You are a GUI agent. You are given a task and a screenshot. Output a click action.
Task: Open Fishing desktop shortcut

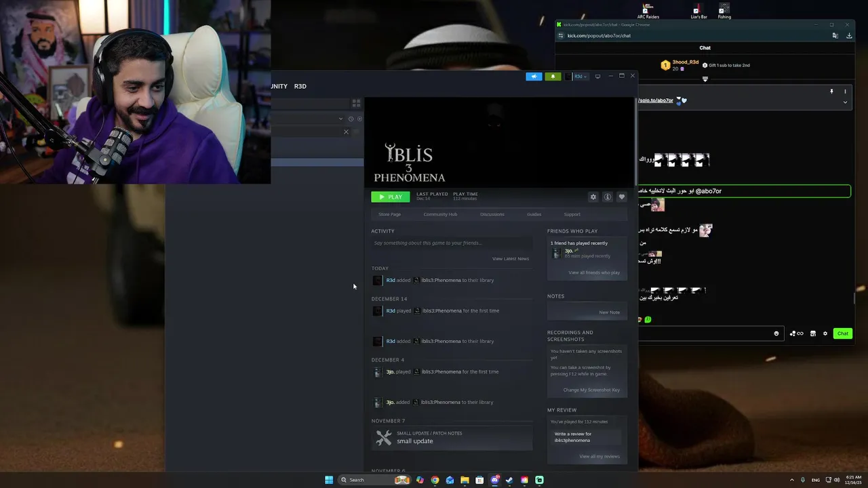click(x=724, y=11)
